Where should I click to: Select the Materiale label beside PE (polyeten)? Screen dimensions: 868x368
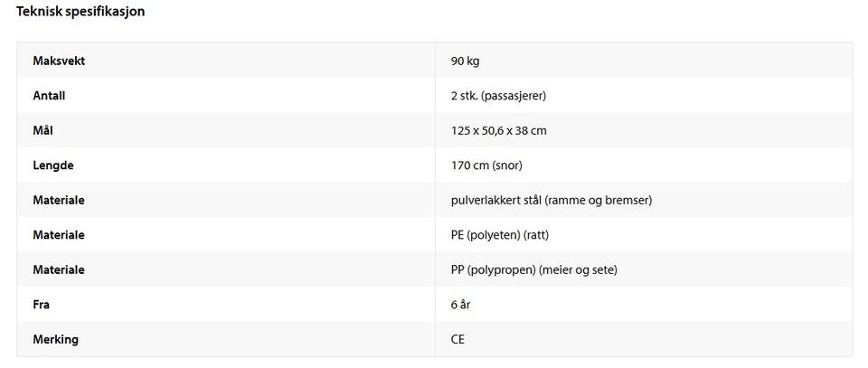tap(59, 235)
